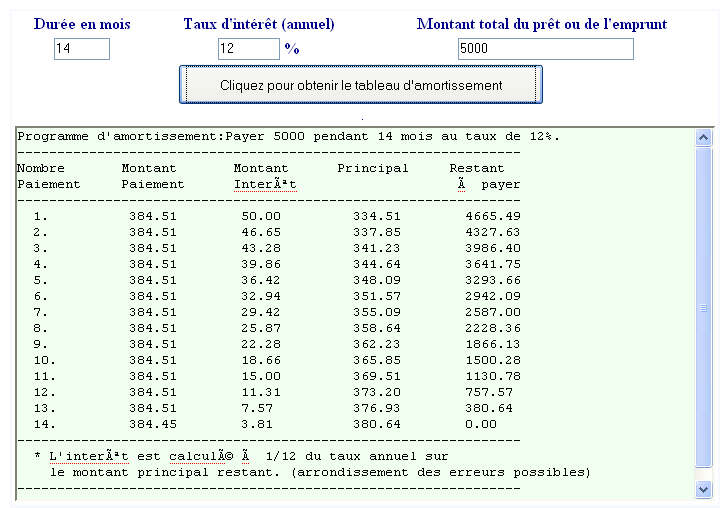Click the Taux d'intérêt input field
The image size is (724, 508).
pyautogui.click(x=249, y=49)
